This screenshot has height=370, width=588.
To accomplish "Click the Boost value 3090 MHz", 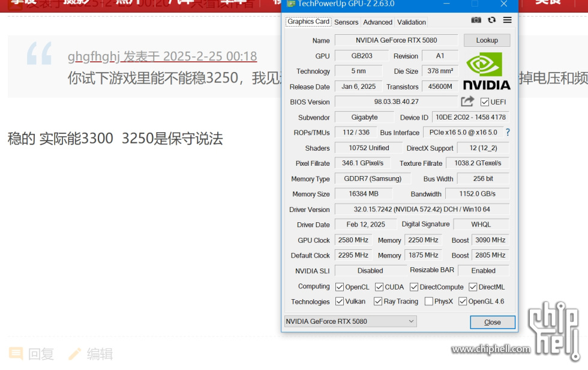I will pos(490,240).
